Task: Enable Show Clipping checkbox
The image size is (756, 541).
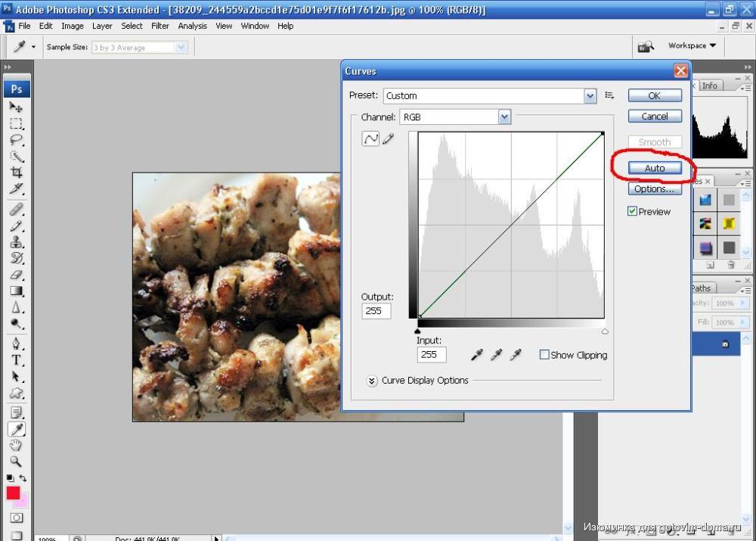Action: click(544, 355)
